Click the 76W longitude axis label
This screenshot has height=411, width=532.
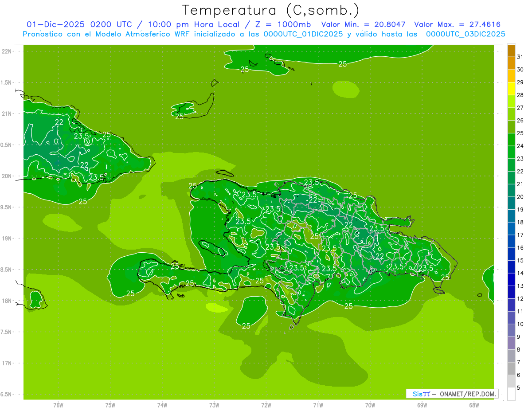click(x=58, y=405)
